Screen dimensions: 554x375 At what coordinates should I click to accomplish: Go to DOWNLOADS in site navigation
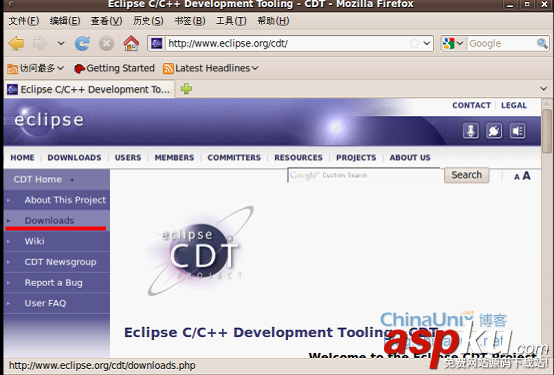coord(74,158)
